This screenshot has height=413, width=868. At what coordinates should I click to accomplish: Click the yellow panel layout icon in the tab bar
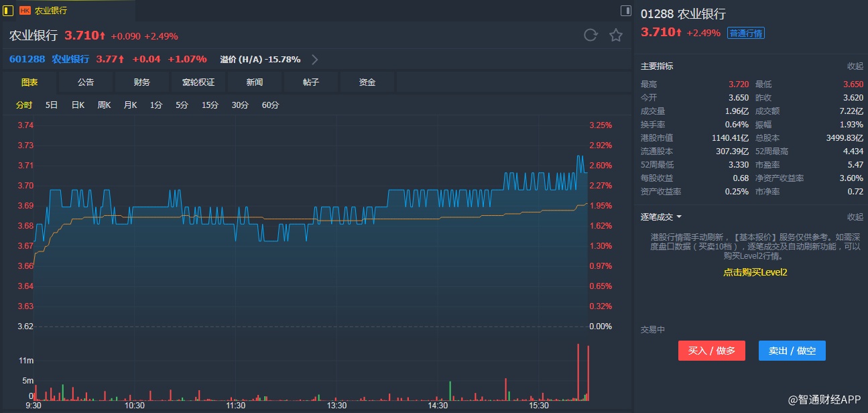pos(8,10)
